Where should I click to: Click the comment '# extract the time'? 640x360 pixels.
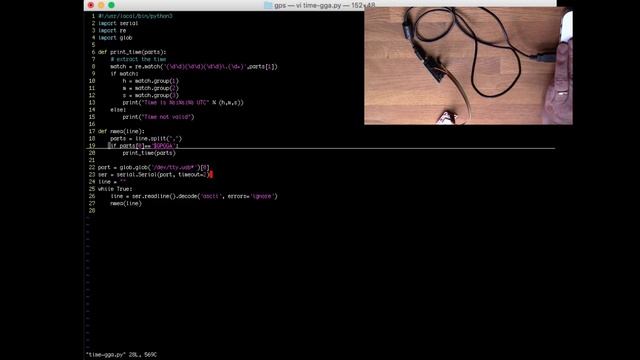(138, 59)
